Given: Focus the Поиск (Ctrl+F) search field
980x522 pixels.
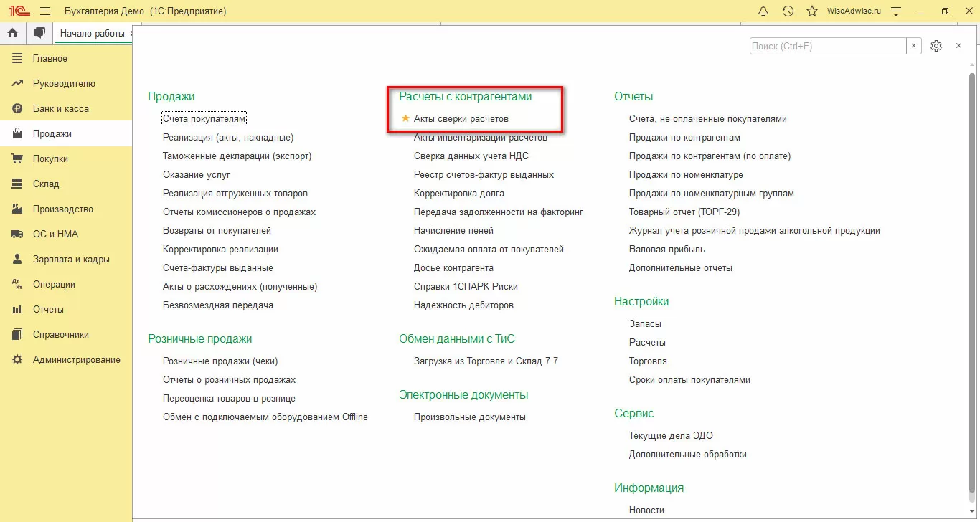Looking at the screenshot, I should point(828,46).
